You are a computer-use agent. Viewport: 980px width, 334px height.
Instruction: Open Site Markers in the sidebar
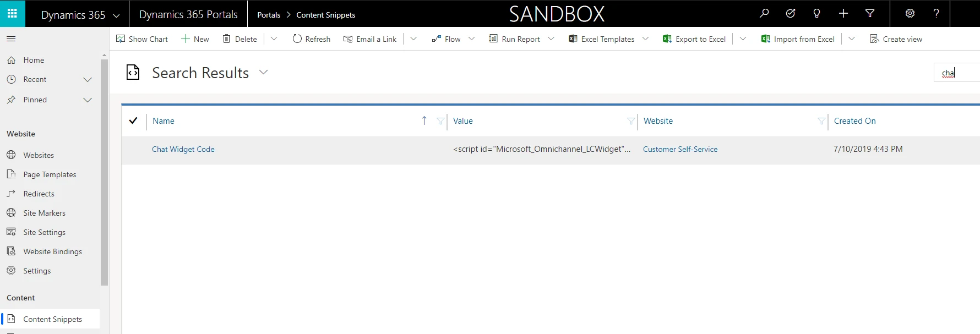[x=44, y=213]
